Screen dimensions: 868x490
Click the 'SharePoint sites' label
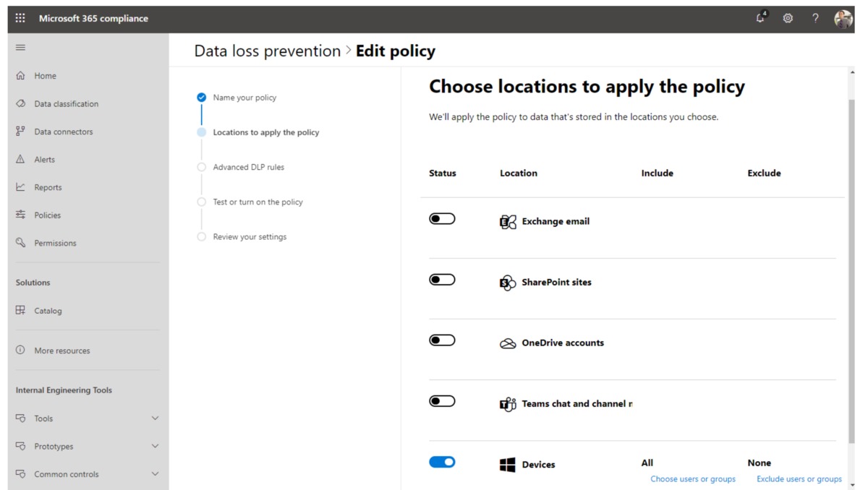pos(556,283)
